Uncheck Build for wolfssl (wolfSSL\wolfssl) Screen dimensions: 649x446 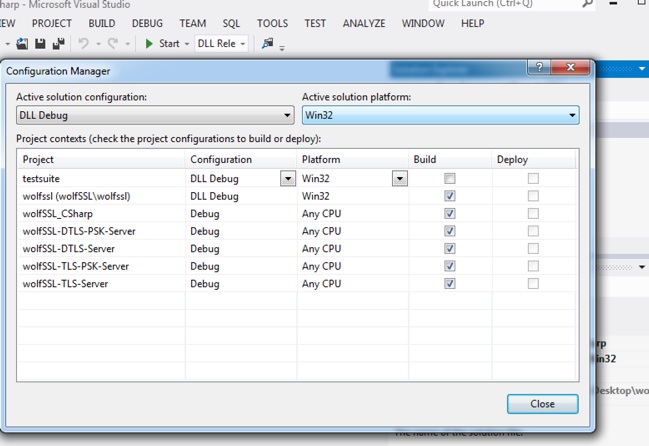coord(449,196)
